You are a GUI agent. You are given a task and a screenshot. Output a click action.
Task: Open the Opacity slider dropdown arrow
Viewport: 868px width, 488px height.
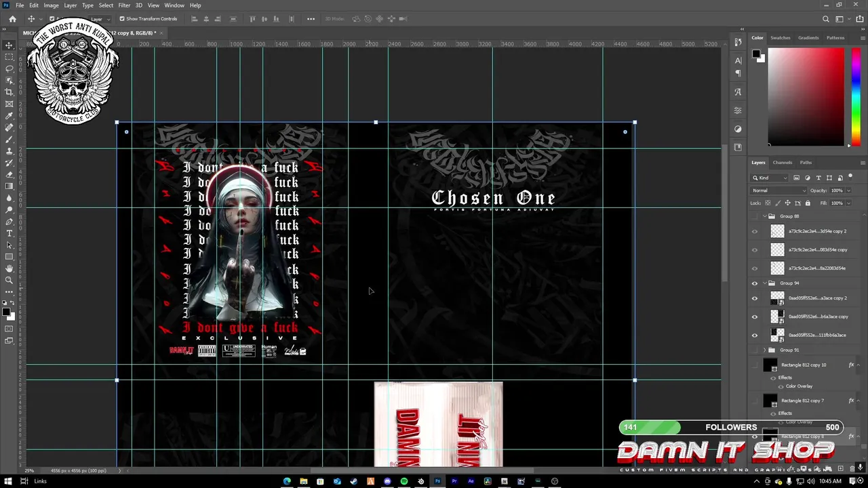pos(848,190)
